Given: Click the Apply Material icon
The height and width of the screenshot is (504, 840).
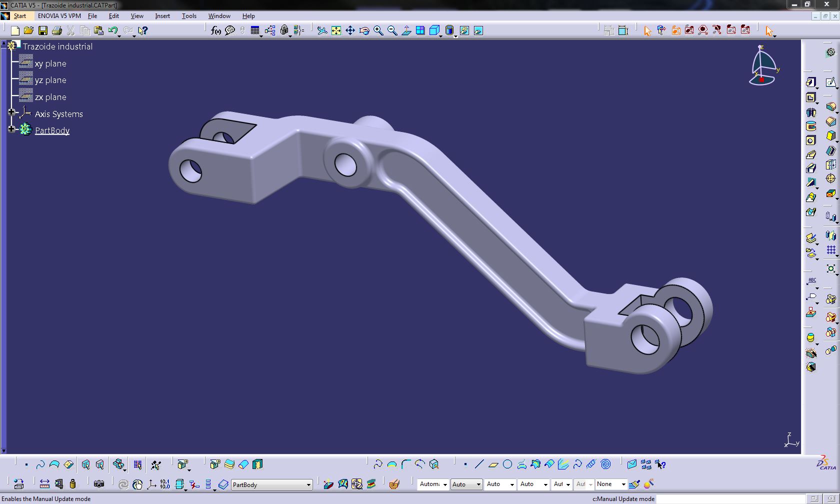Looking at the screenshot, I should 394,484.
